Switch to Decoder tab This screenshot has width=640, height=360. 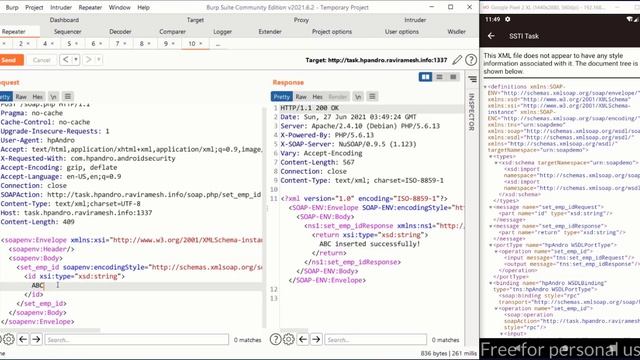(x=120, y=31)
